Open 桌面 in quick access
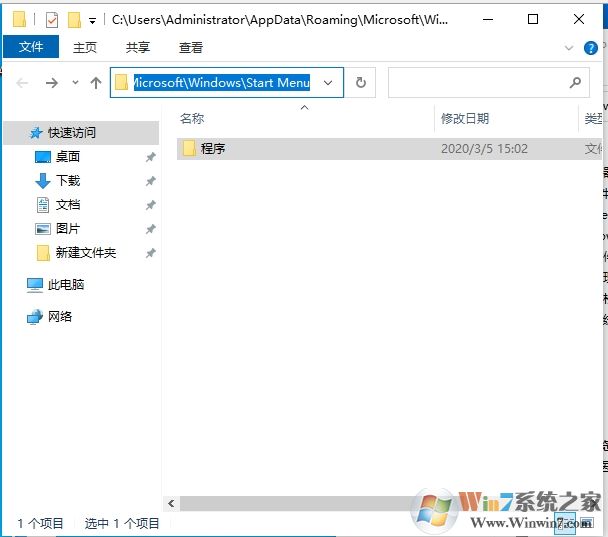Image resolution: width=608 pixels, height=537 pixels. [68, 157]
